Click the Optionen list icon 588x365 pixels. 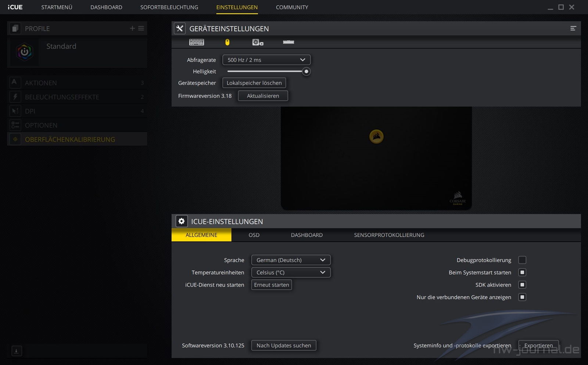15,125
